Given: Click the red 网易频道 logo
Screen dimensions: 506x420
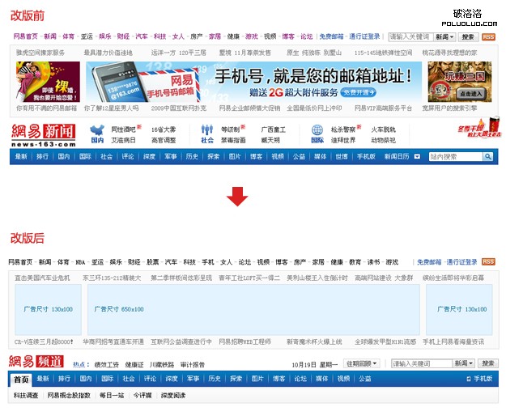Looking at the screenshot, I should click(37, 363).
